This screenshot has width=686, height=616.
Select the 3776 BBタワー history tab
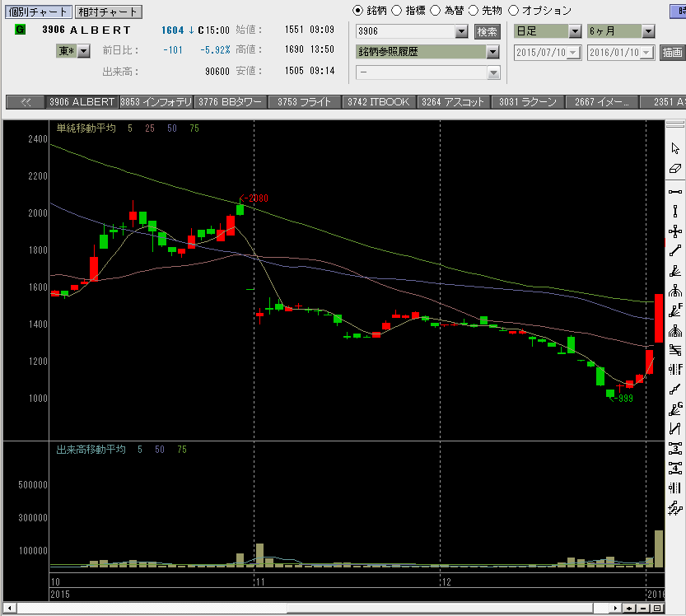pyautogui.click(x=231, y=102)
